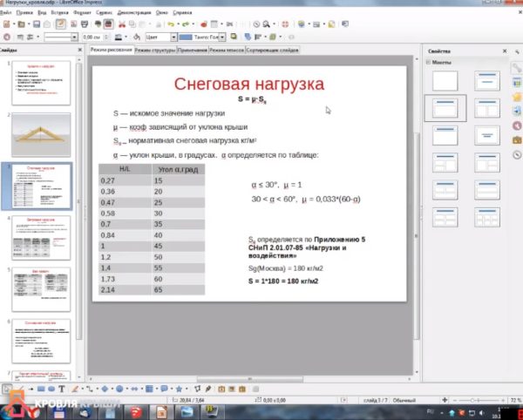This screenshot has width=523, height=420.
Task: Export directly as PDF
Action: point(73,24)
